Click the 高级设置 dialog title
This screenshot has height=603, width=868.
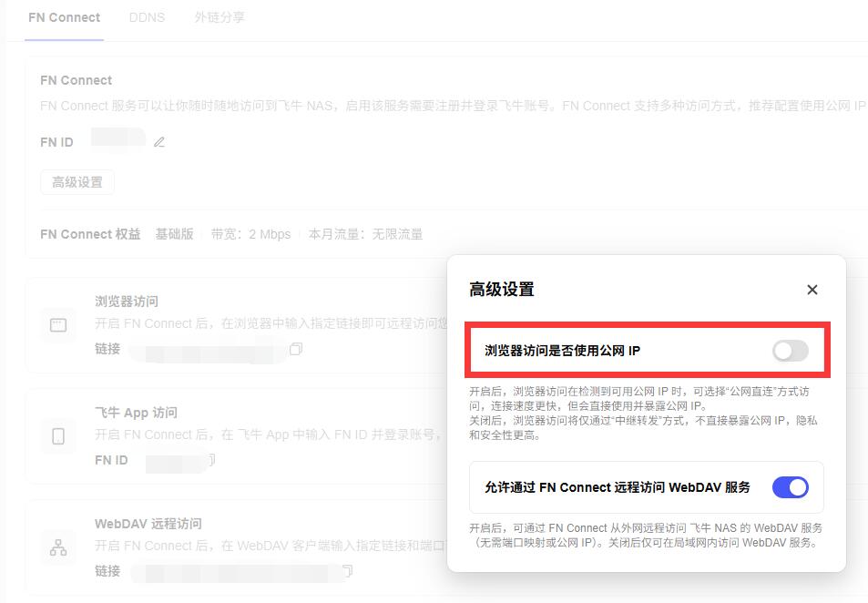502,290
